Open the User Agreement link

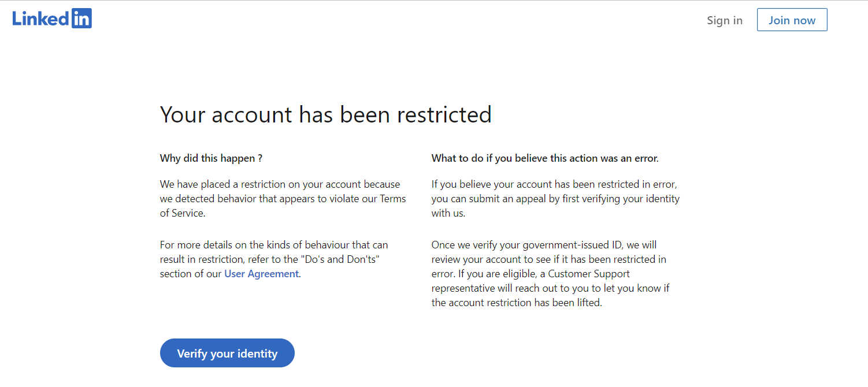261,274
